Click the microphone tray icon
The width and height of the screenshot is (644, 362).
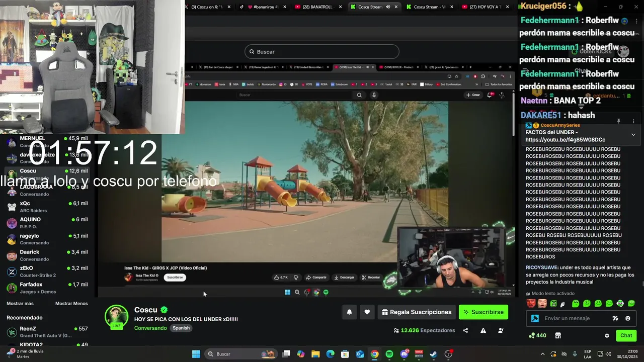pyautogui.click(x=575, y=354)
